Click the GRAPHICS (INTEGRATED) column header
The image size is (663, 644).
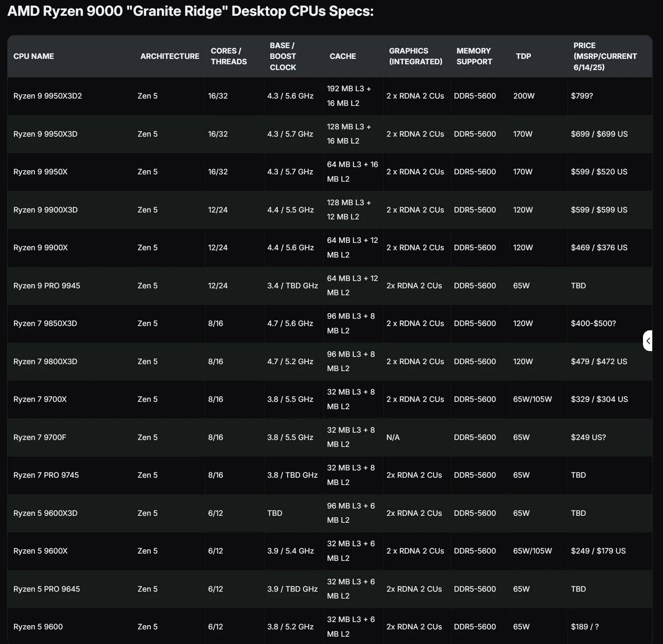[416, 56]
